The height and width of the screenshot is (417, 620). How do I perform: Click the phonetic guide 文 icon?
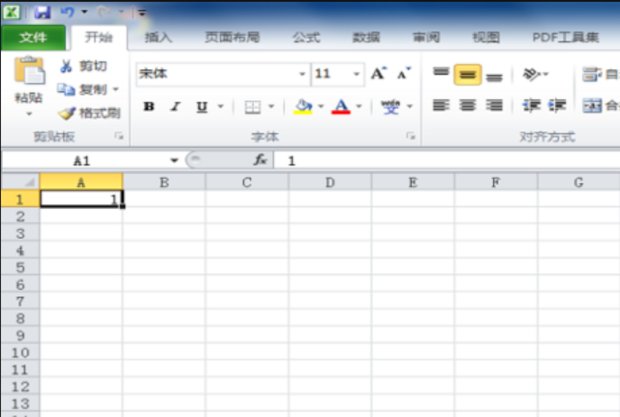click(x=390, y=107)
